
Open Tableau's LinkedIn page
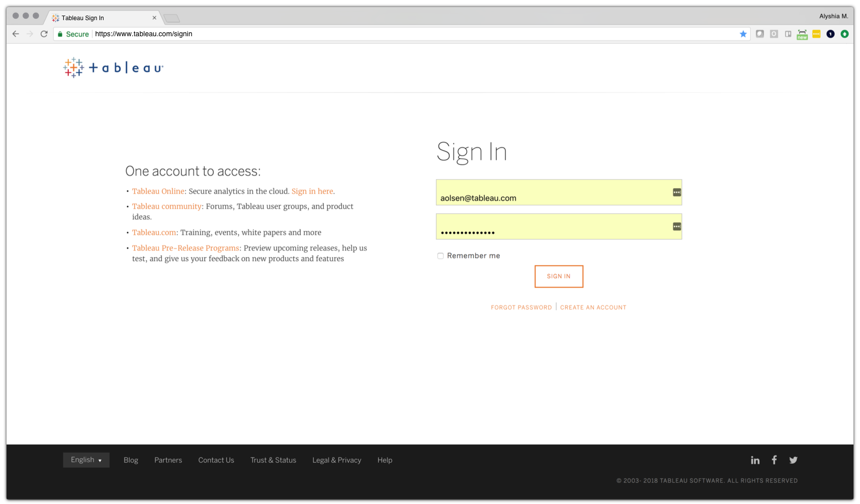[755, 460]
